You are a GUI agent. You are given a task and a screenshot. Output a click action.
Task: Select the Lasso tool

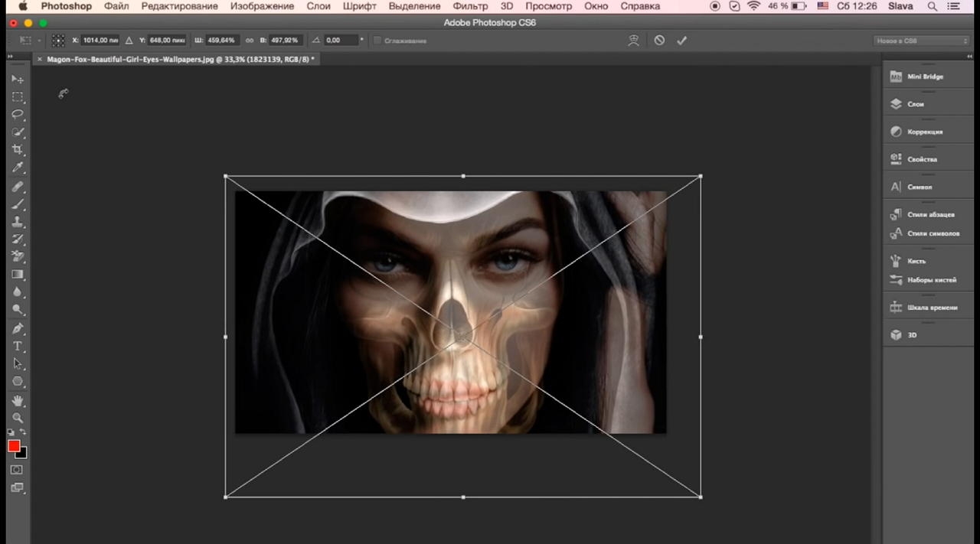[18, 115]
